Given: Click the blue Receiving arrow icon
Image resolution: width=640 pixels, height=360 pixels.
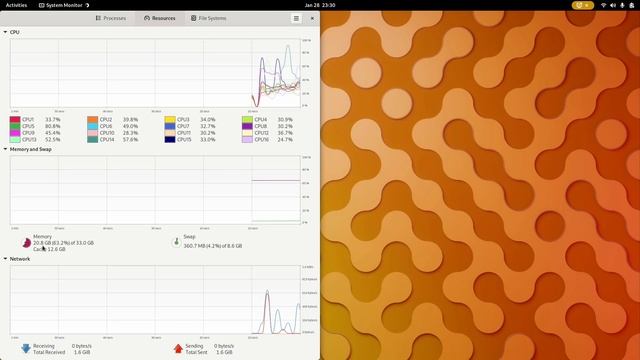Looking at the screenshot, I should 26,349.
